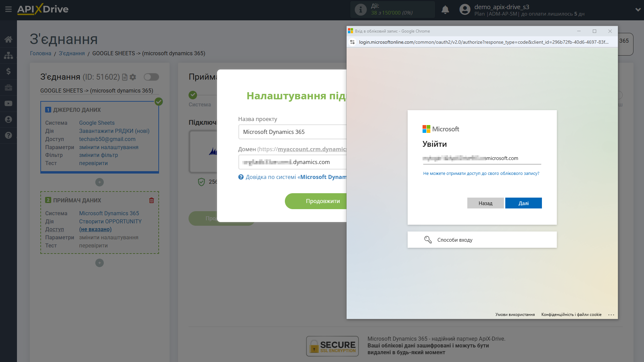Click the З'єднання breadcrumb link
The height and width of the screenshot is (362, 644).
coord(72,53)
